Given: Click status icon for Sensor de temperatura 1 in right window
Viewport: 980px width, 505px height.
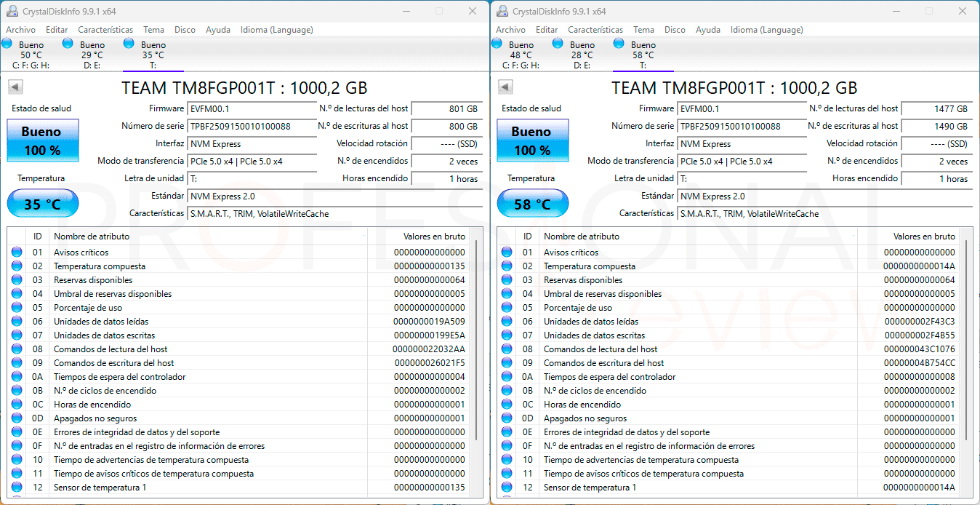Looking at the screenshot, I should (507, 488).
